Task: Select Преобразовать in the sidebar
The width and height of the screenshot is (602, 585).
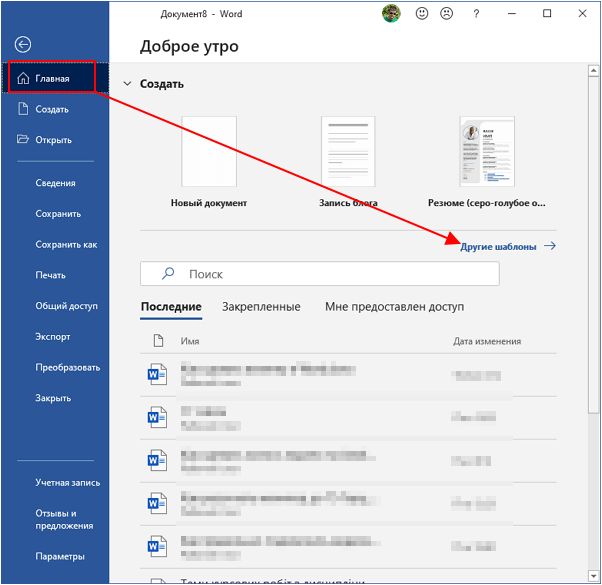Action: (x=68, y=367)
